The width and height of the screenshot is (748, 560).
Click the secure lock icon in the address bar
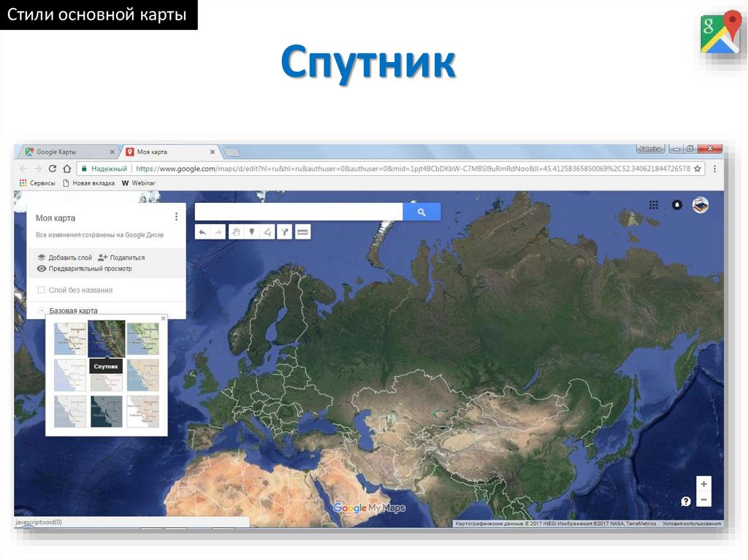click(x=85, y=169)
